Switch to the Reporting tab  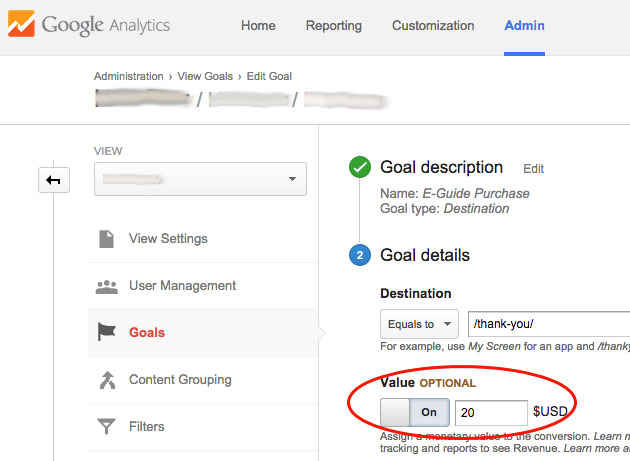[334, 26]
